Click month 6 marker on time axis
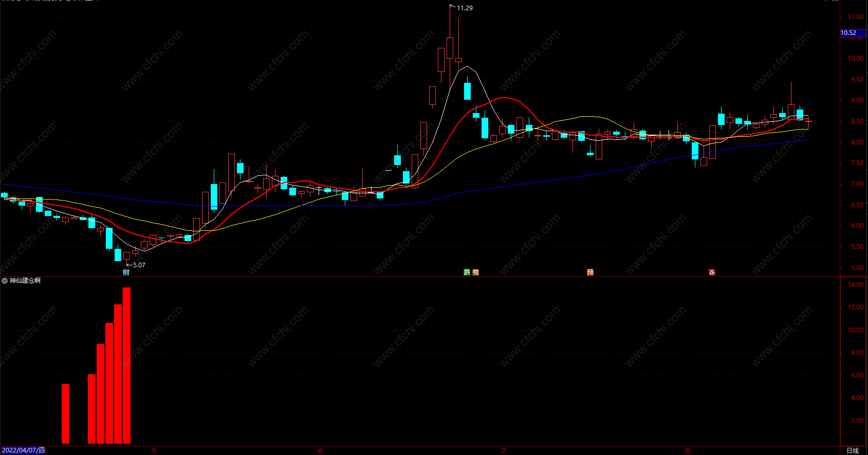Screen dimensions: 868x455 click(321, 451)
